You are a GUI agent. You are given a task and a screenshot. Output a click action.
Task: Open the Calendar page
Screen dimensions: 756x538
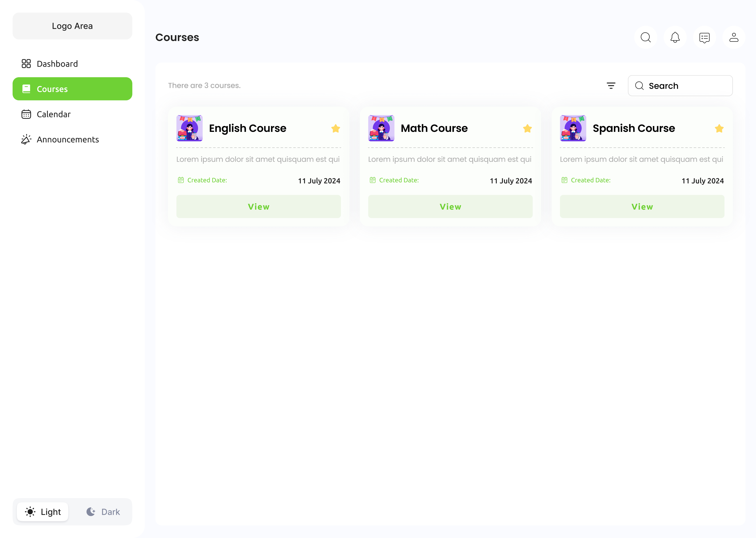72,114
